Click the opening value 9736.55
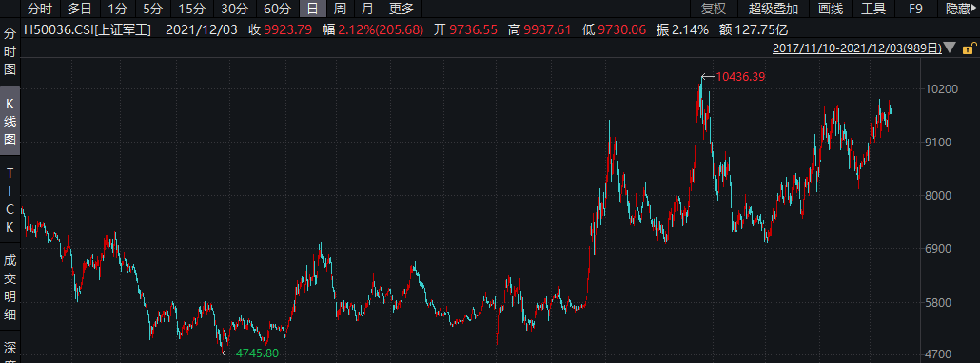The image size is (980, 363). pos(474,29)
